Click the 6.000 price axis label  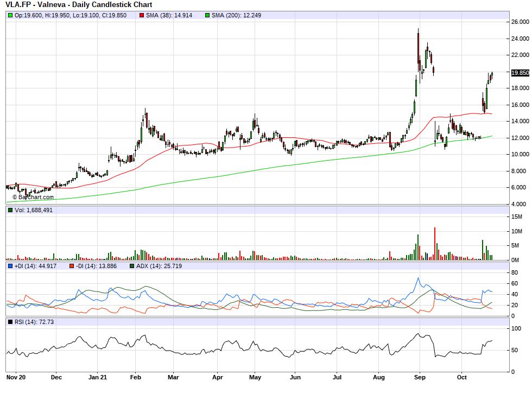click(519, 188)
